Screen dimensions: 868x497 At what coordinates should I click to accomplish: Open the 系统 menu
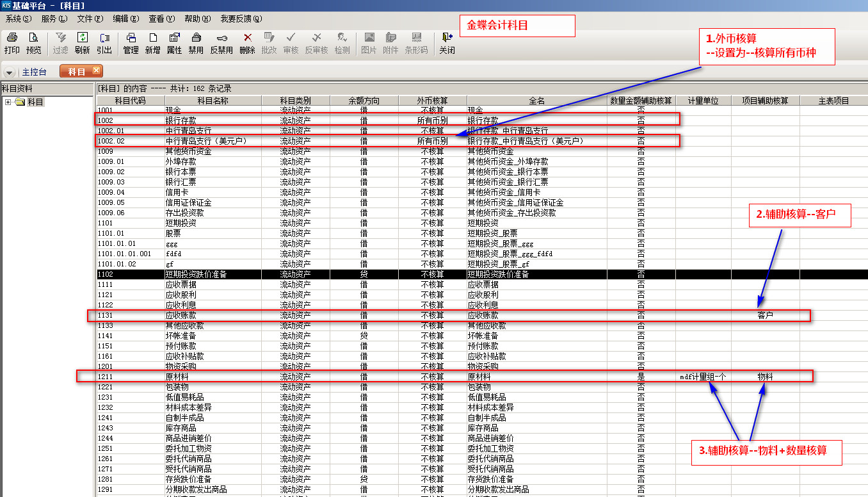(18, 19)
